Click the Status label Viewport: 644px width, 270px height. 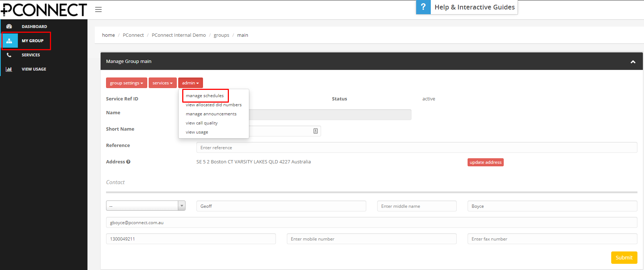coord(339,99)
